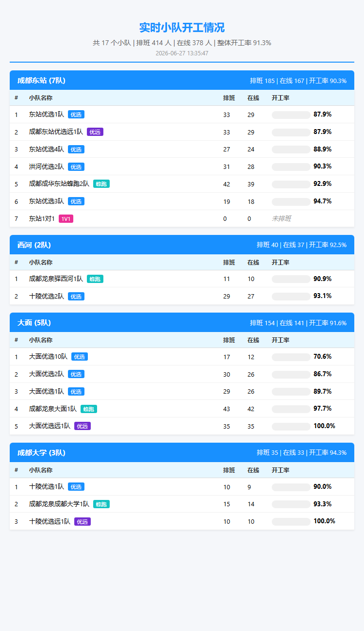The height and width of the screenshot is (631, 364).
Task: Open the 成都龙泉大面1队 team row
Action: 182,409
